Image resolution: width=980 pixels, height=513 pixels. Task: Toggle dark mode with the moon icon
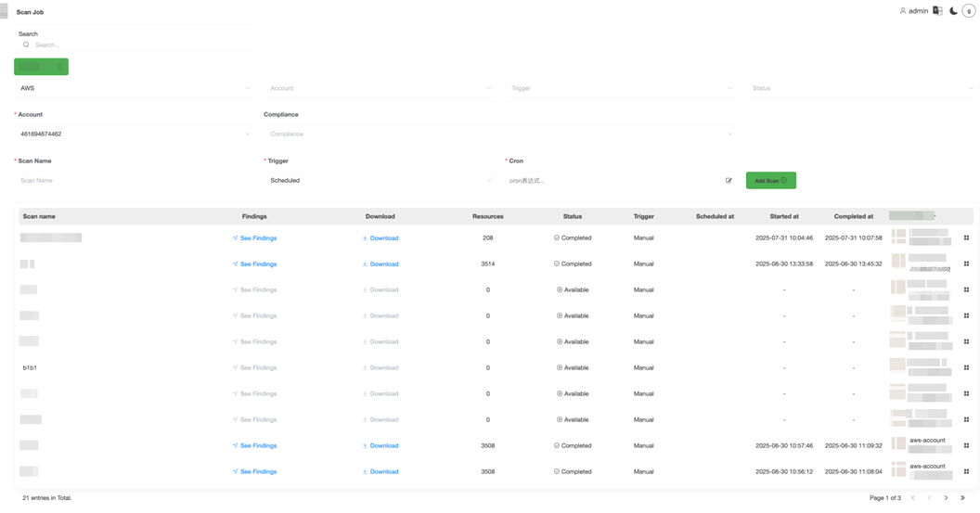[x=953, y=11]
